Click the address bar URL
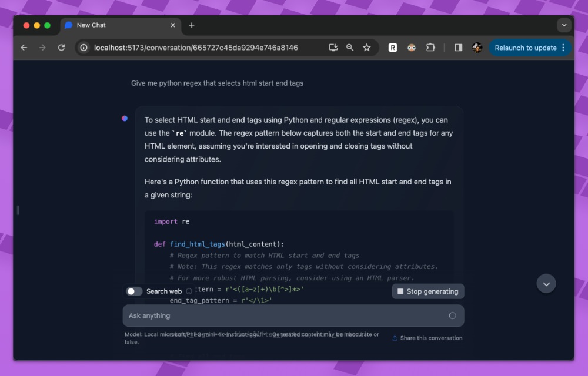The height and width of the screenshot is (376, 588). [x=196, y=48]
